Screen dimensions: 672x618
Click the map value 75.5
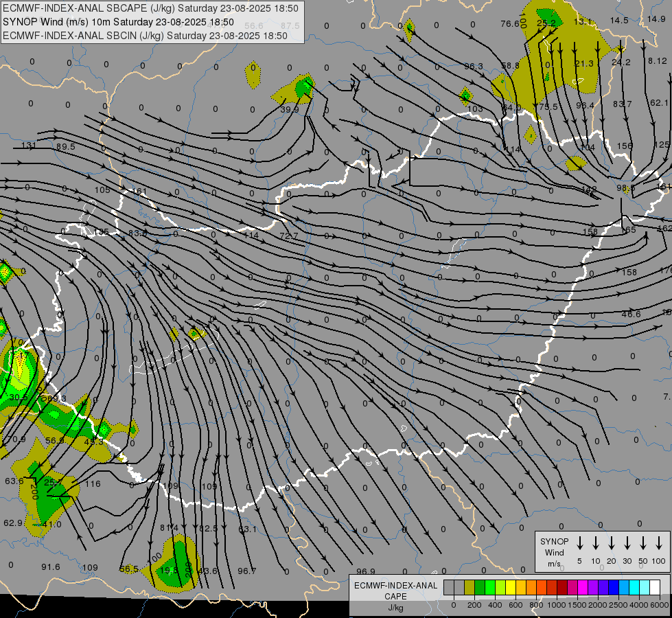tap(548, 106)
